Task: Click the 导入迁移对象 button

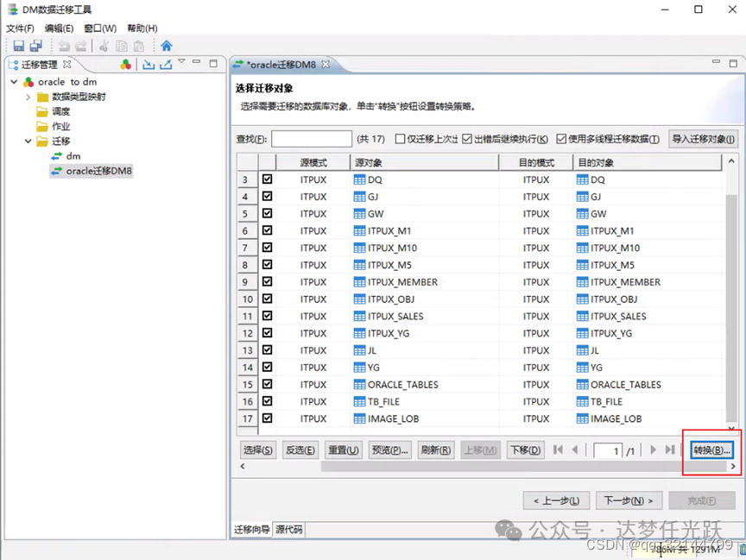Action: [x=703, y=139]
